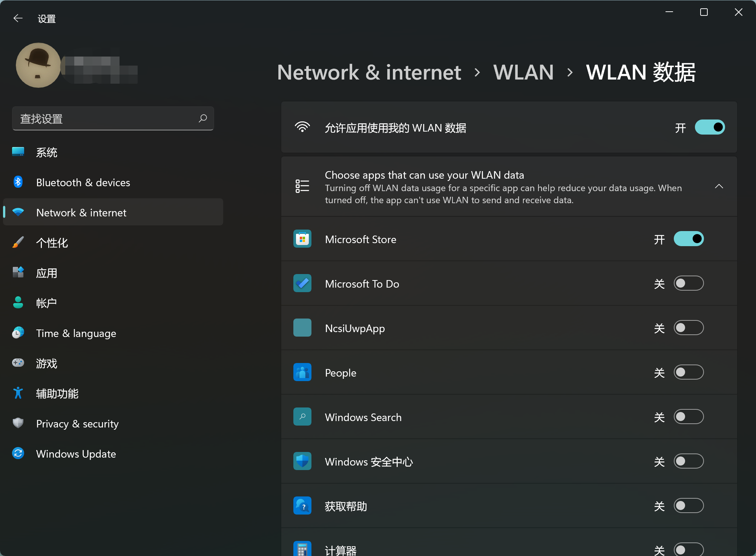
Task: Click the Microsoft To Do app icon
Action: click(x=302, y=283)
